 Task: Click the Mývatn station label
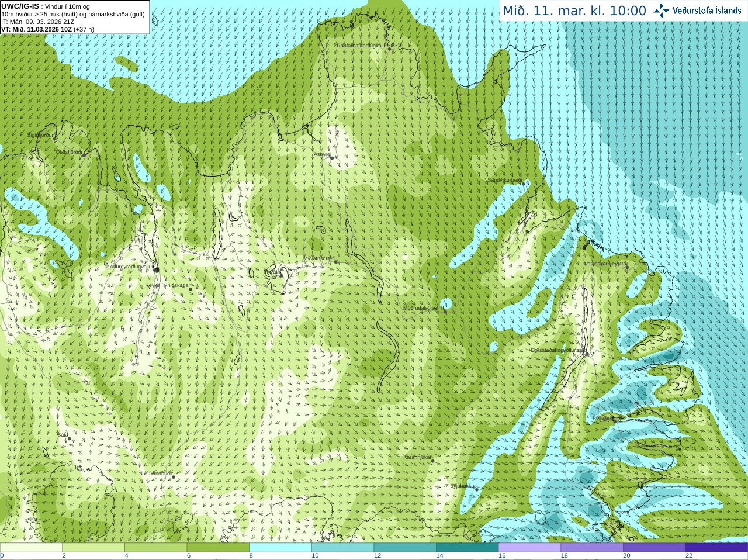coord(272,271)
